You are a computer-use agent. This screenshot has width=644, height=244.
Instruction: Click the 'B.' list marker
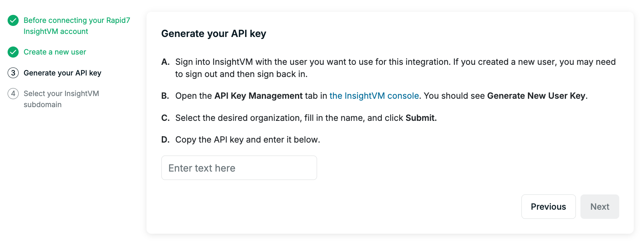tap(165, 96)
